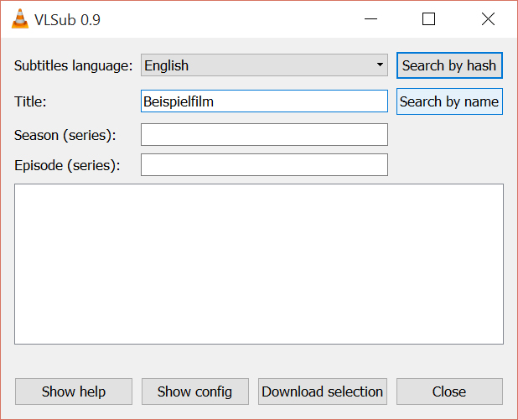Click the Search by hash button

tap(449, 65)
